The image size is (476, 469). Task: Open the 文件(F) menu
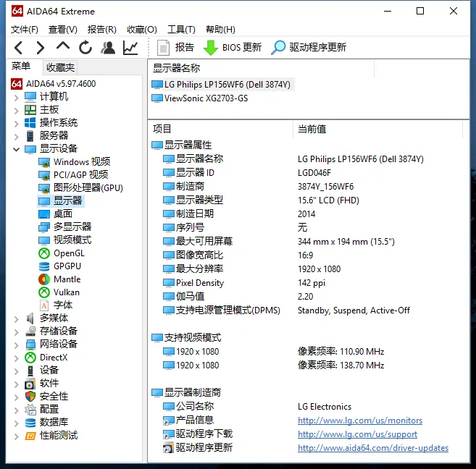pyautogui.click(x=25, y=30)
